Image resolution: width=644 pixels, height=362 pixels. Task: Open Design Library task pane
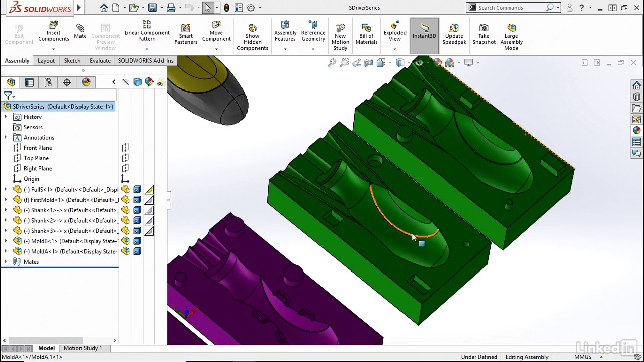click(637, 97)
